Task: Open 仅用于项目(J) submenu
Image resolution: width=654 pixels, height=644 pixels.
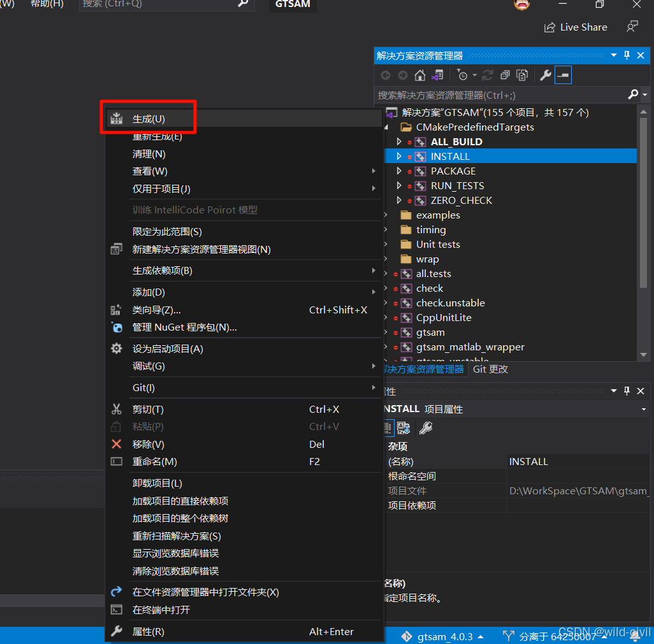Action: click(243, 189)
